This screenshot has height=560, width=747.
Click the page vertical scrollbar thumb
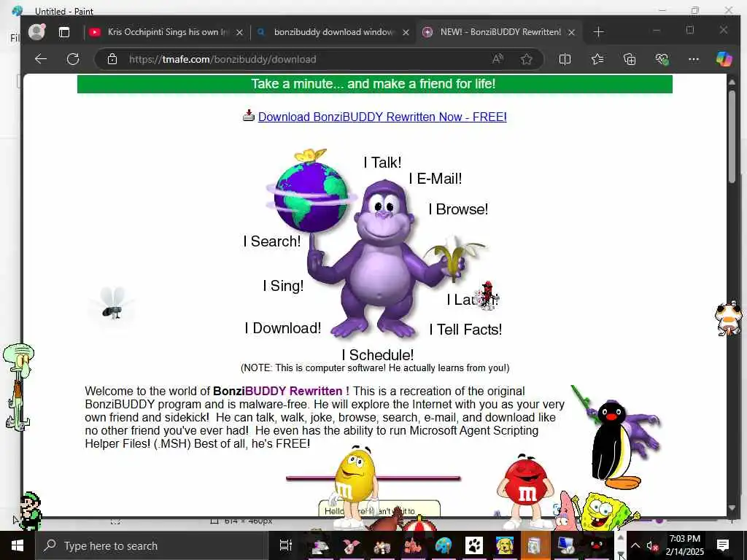pos(732,136)
